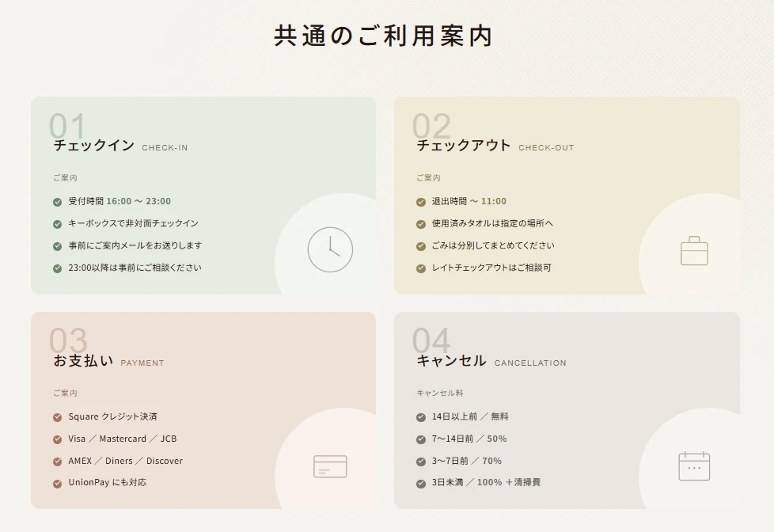
Task: Click the check icon beside 退出時間 ～ 11:00
Action: pyautogui.click(x=420, y=202)
